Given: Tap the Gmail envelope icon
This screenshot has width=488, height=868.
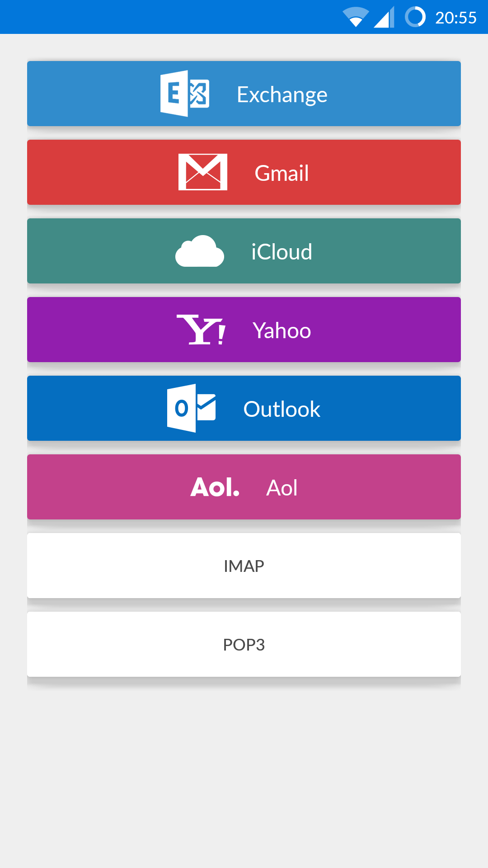Looking at the screenshot, I should pyautogui.click(x=203, y=172).
